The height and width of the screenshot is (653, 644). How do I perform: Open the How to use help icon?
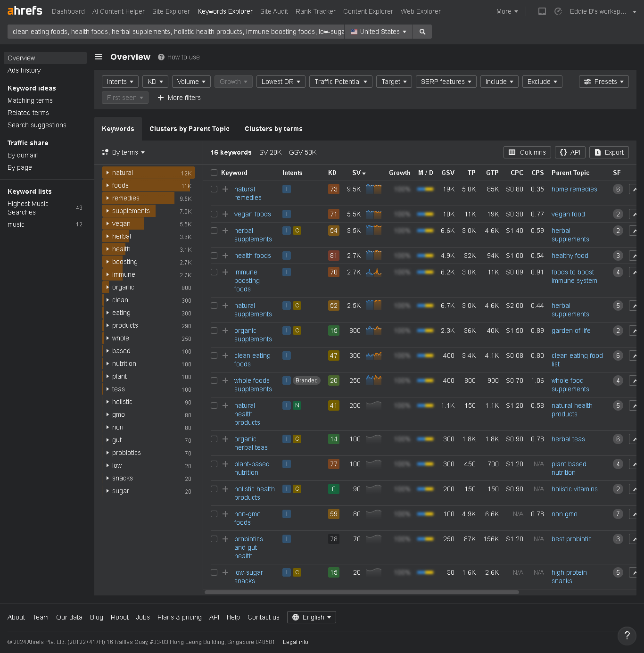click(x=161, y=57)
